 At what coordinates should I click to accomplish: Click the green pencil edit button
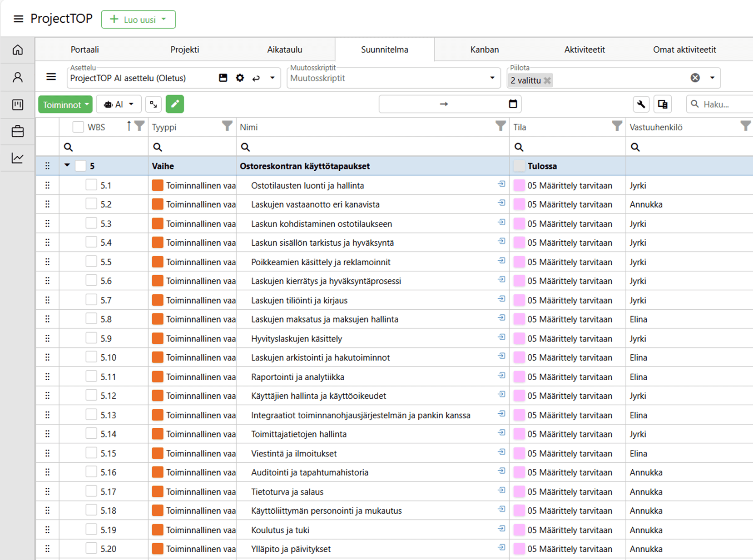point(175,104)
